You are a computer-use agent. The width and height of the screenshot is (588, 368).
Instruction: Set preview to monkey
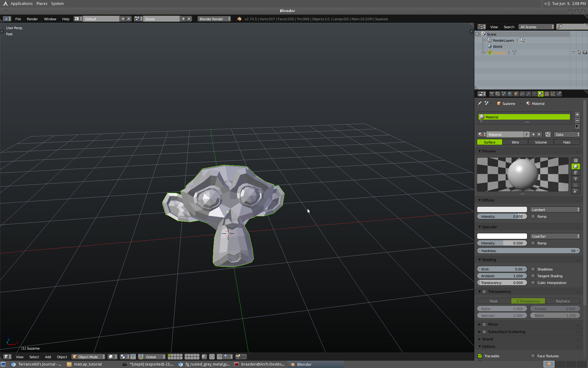click(576, 179)
